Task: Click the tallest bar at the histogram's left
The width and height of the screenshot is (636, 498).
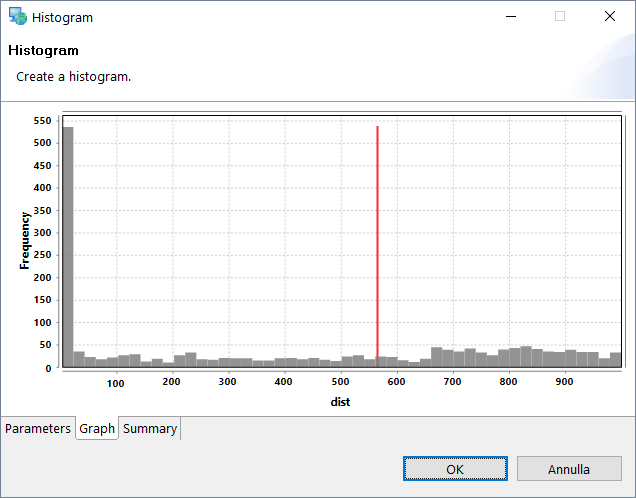Action: click(x=68, y=250)
